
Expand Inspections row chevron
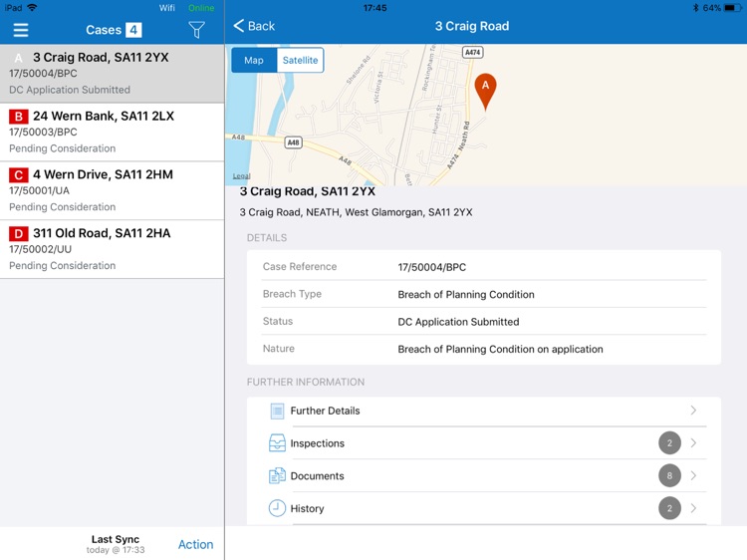pyautogui.click(x=693, y=442)
